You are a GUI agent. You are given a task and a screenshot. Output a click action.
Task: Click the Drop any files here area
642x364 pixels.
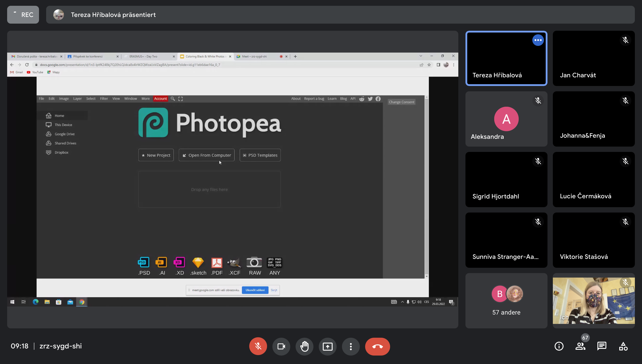coord(209,189)
